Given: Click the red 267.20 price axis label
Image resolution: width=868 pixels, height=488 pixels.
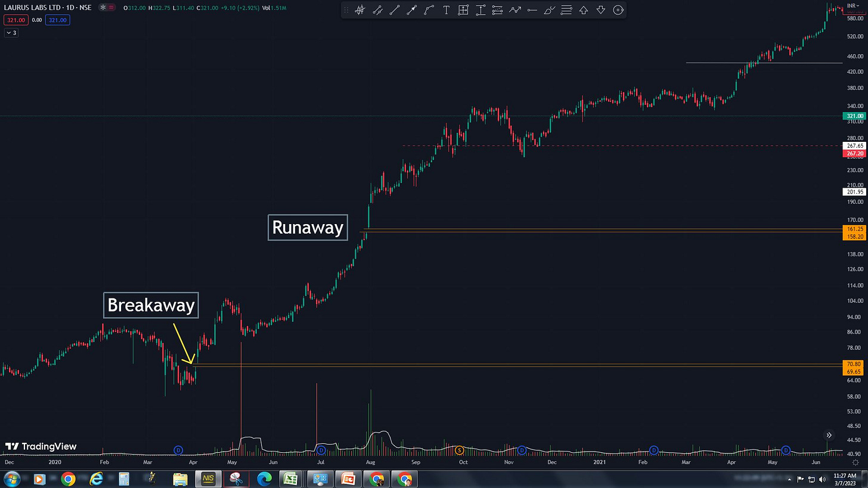Looking at the screenshot, I should click(855, 154).
